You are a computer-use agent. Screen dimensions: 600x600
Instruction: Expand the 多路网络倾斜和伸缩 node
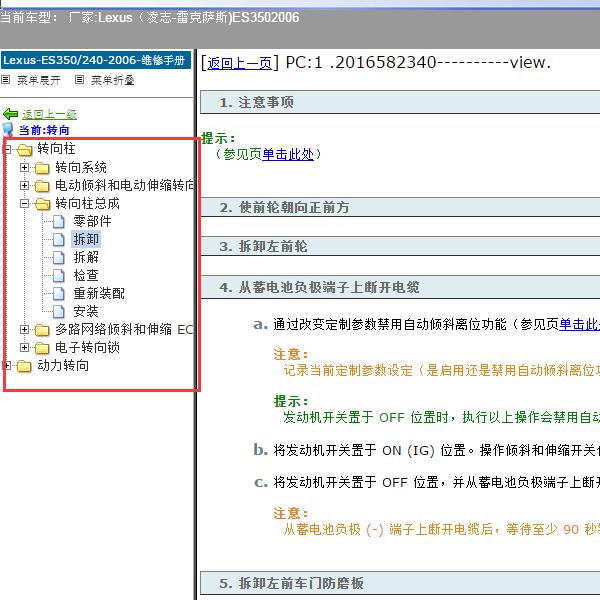(x=24, y=329)
